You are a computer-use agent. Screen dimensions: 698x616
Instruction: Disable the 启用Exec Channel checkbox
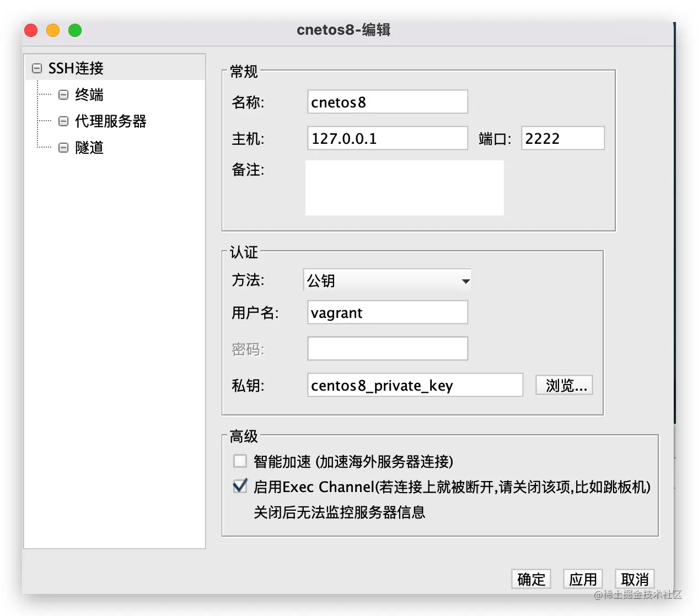coord(240,486)
